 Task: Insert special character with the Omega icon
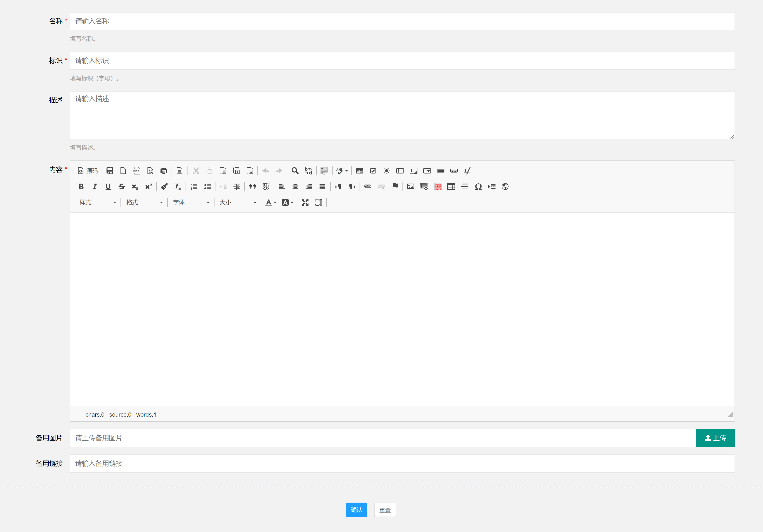pyautogui.click(x=478, y=187)
